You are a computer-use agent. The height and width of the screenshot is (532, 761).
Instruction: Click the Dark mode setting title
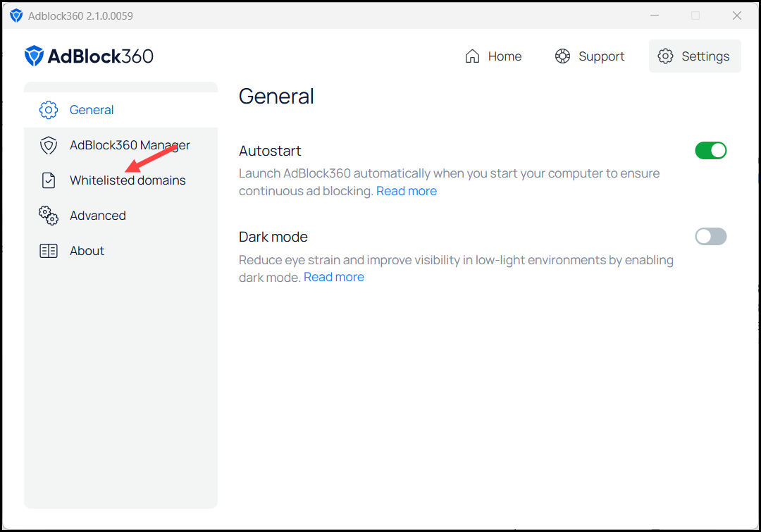click(273, 237)
